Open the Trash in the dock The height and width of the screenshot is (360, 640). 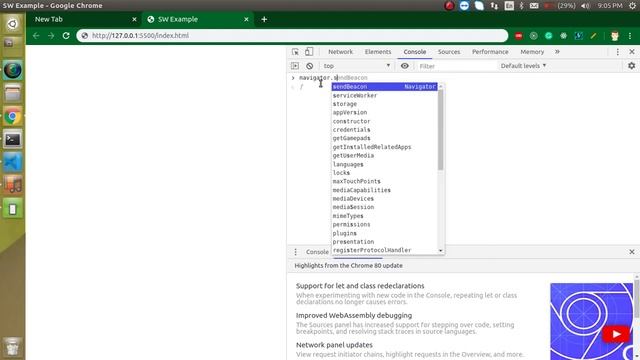point(13,347)
